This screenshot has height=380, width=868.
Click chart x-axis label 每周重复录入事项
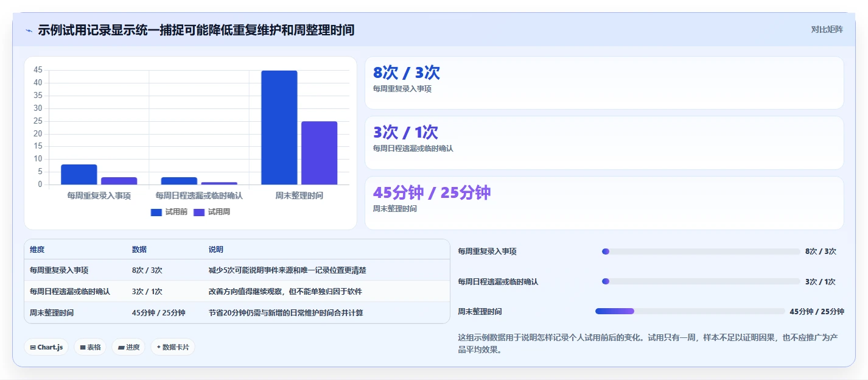[x=99, y=195]
